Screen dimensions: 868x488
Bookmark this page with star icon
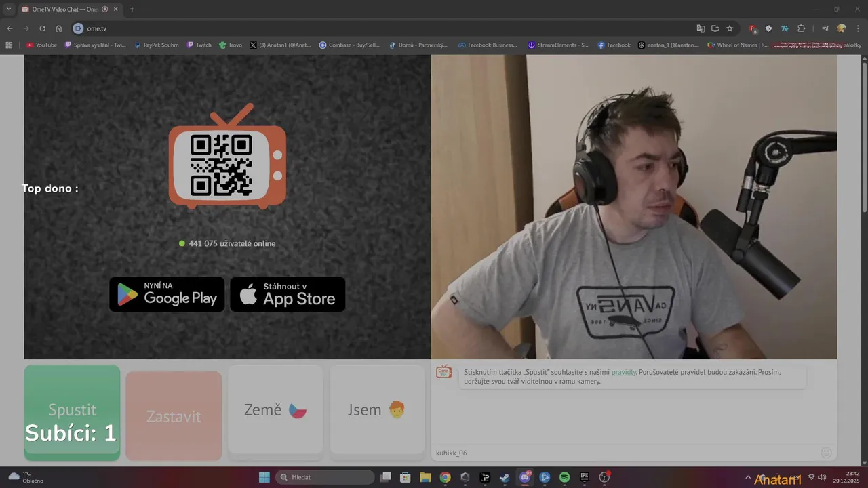pos(730,28)
